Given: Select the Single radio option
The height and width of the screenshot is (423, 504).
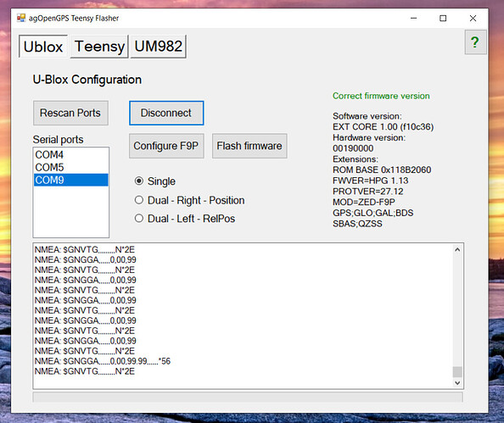Looking at the screenshot, I should [155, 181].
